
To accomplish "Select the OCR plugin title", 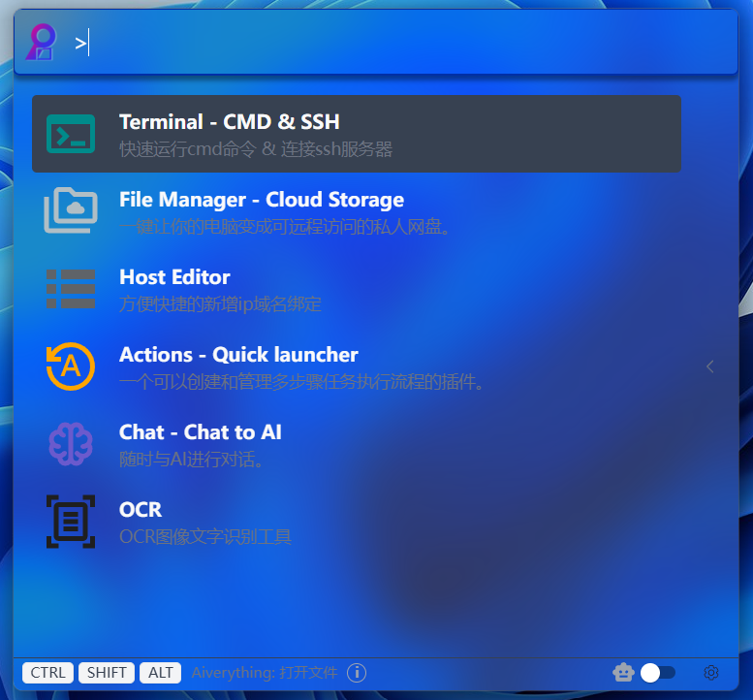I will [x=141, y=510].
